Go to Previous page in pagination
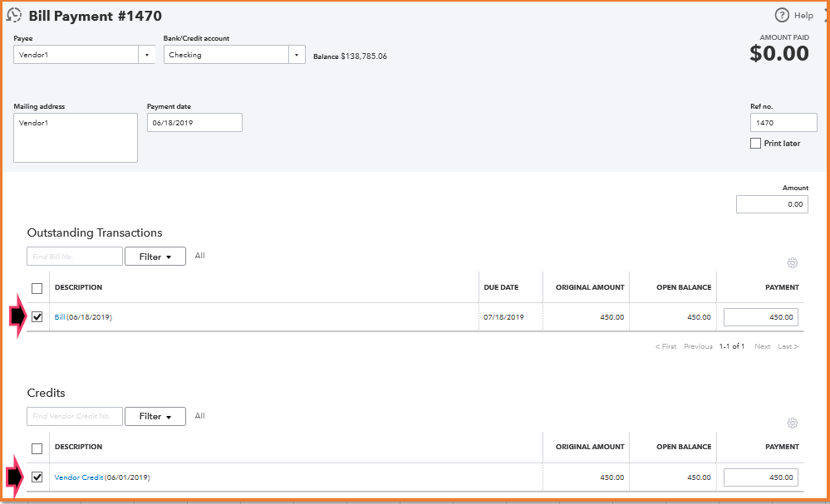 tap(698, 346)
